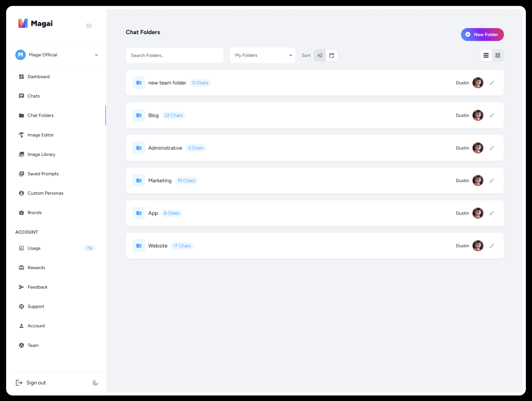
Task: Go to Saved Prompts menu item
Action: click(x=43, y=174)
